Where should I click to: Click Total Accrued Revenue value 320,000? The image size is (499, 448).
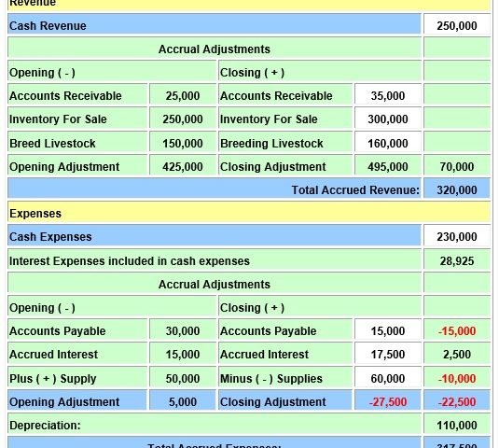[457, 189]
